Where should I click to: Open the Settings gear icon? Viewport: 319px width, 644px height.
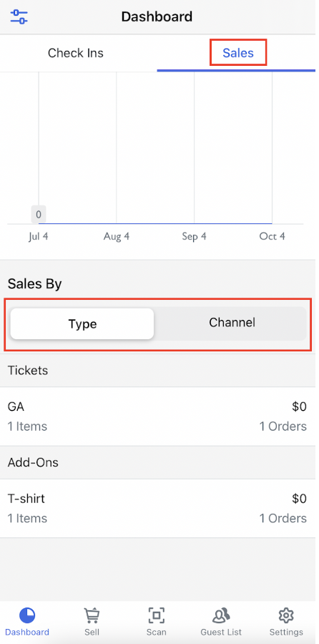286,615
